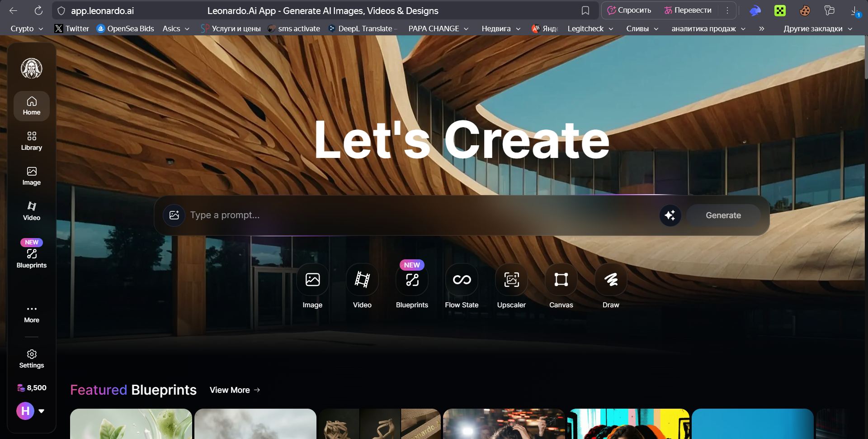The height and width of the screenshot is (439, 868).
Task: Click the add image icon in prompt bar
Action: 174,215
